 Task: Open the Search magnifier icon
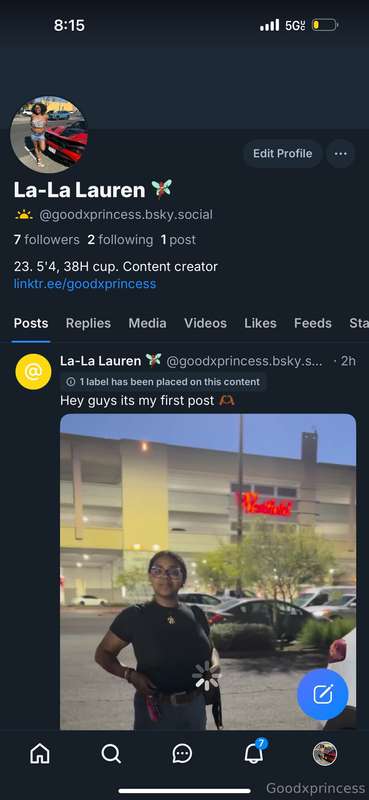111,753
